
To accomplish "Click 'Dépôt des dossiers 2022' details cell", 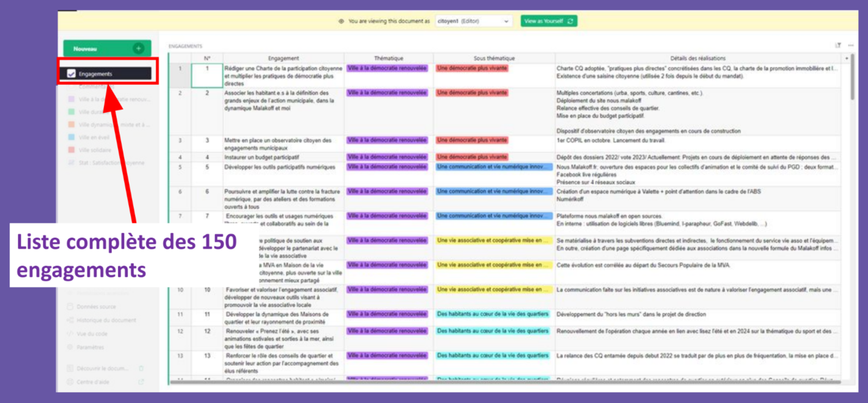I will tap(698, 157).
